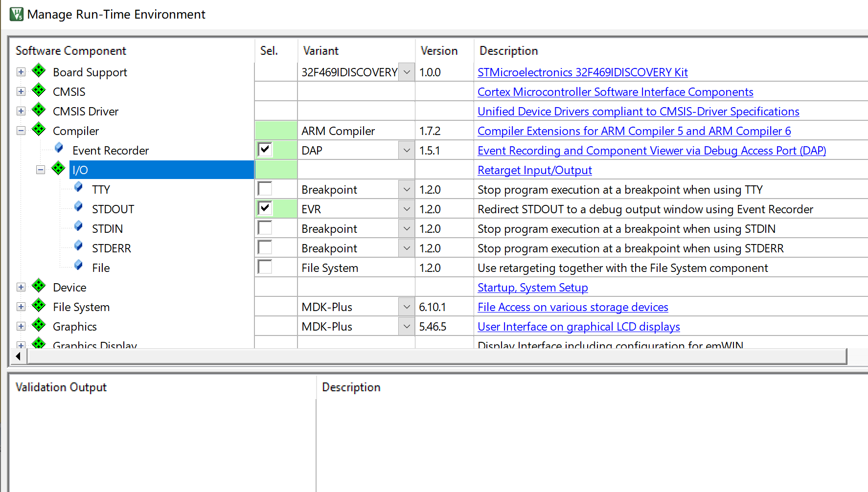The height and width of the screenshot is (492, 868).
Task: Expand the Graphics tree node
Action: [21, 326]
